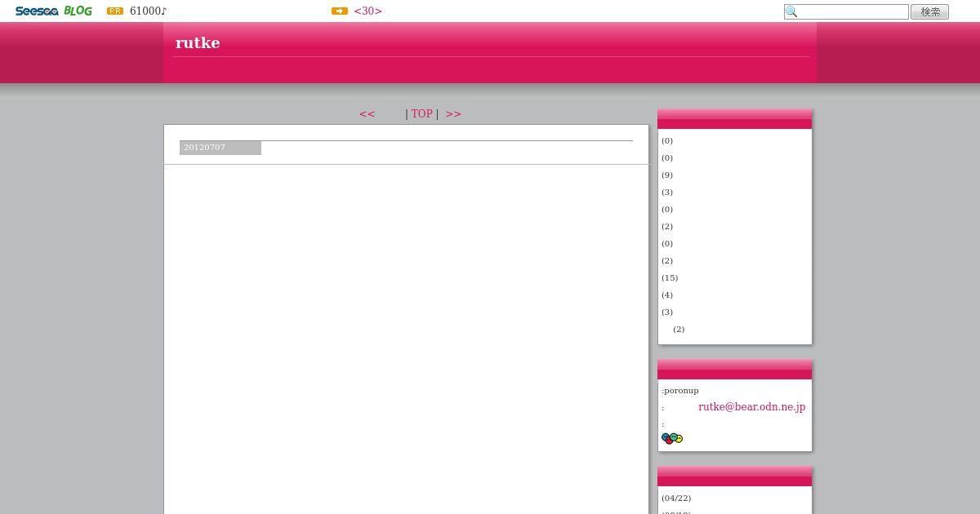
Task: Click the "61000♪" ad text
Action: pos(148,11)
